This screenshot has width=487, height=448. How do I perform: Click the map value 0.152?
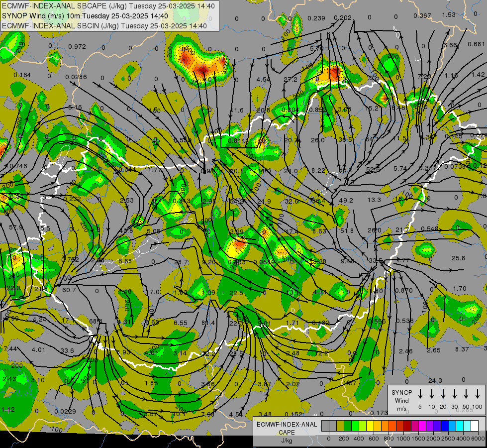coord(293,414)
